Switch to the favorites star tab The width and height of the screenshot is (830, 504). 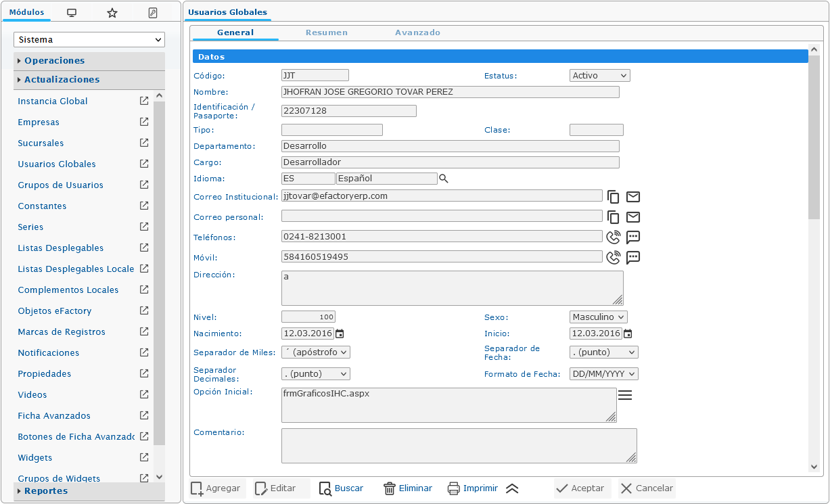[x=112, y=13]
